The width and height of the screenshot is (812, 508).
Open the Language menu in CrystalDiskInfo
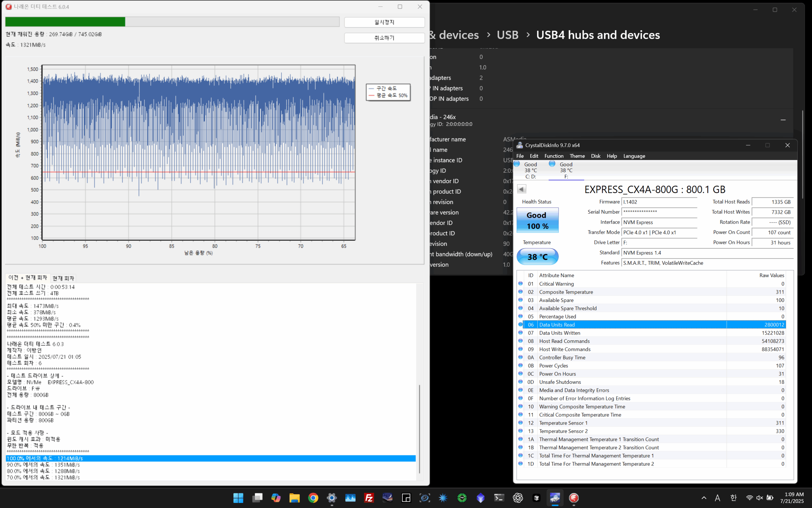pos(634,156)
